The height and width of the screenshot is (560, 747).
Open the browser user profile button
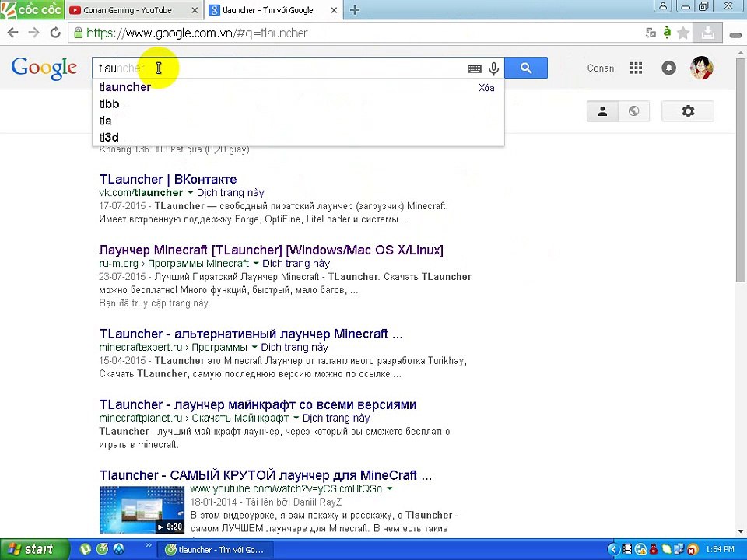tap(663, 7)
